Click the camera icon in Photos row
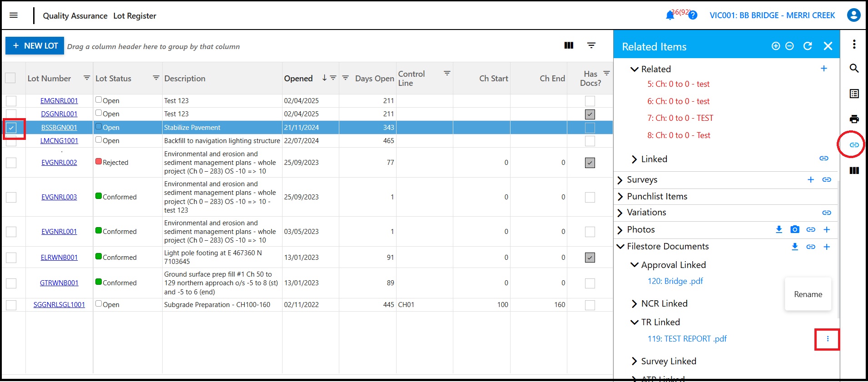 pos(795,229)
